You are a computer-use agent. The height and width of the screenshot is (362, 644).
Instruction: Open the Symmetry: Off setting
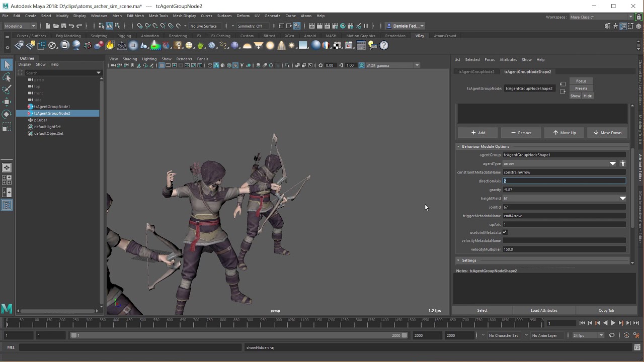pos(250,26)
